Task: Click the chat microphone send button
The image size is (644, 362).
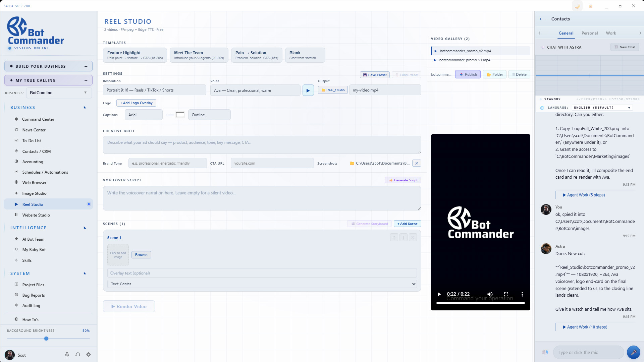Action: pyautogui.click(x=633, y=352)
